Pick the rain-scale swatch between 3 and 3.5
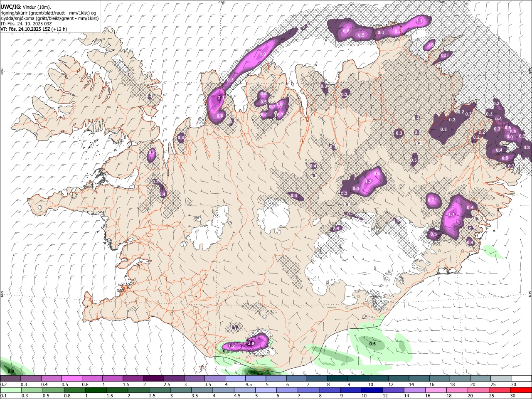Viewport: 532px width, 399px height. [181, 390]
